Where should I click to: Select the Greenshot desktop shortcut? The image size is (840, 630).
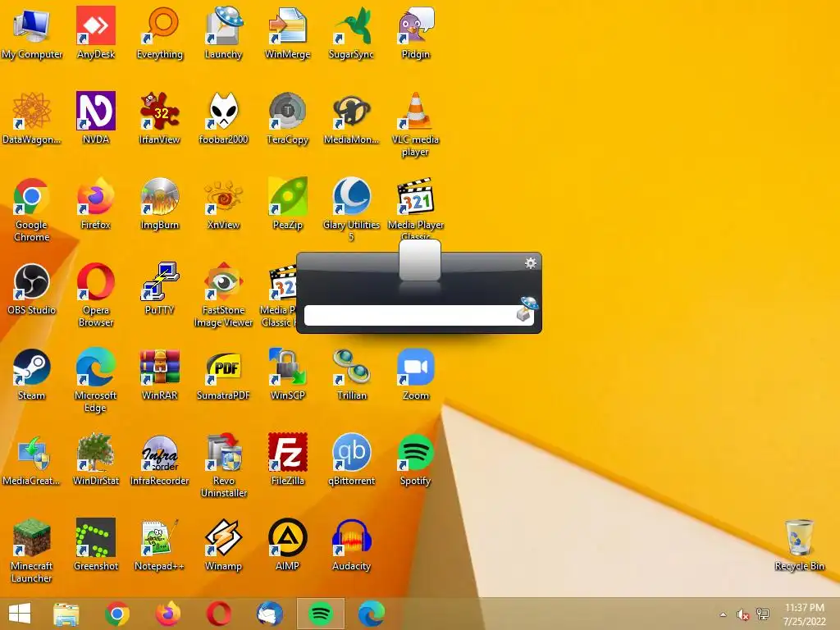pyautogui.click(x=96, y=545)
